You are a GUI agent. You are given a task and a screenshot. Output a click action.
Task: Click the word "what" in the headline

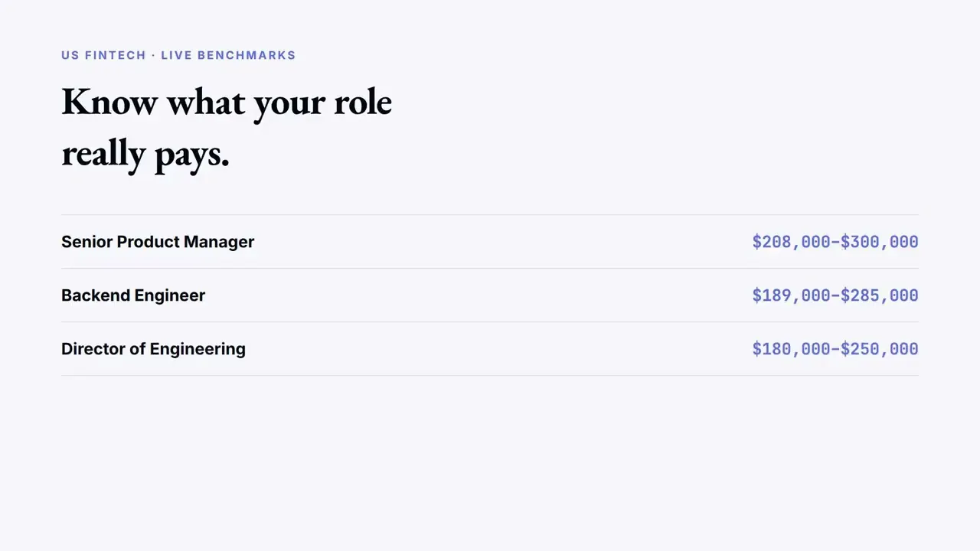click(205, 102)
